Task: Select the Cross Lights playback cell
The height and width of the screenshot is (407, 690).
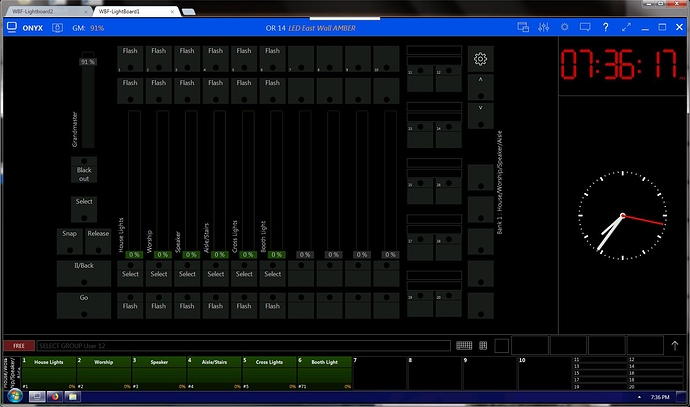Action: (x=269, y=373)
